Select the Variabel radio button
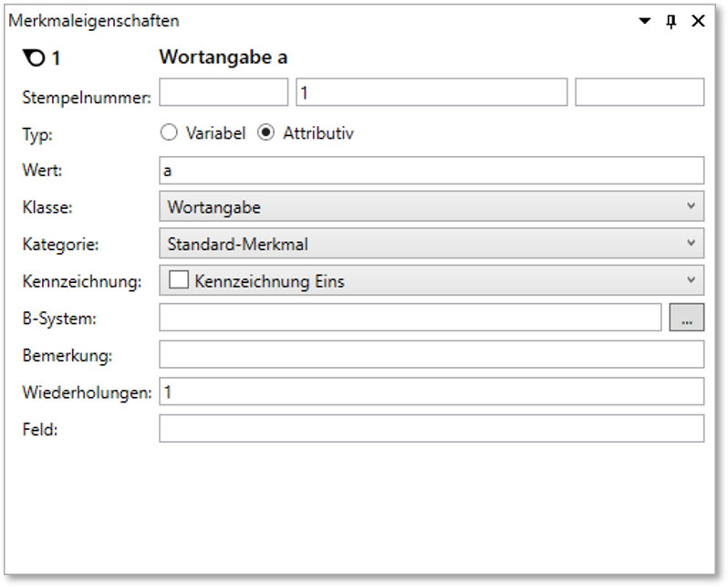This screenshot has height=587, width=728. click(168, 133)
